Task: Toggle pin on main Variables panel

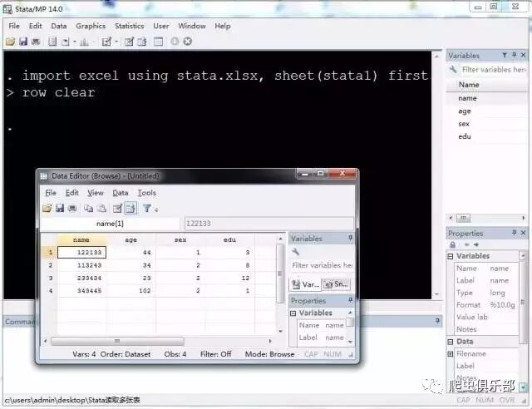Action: coord(515,55)
